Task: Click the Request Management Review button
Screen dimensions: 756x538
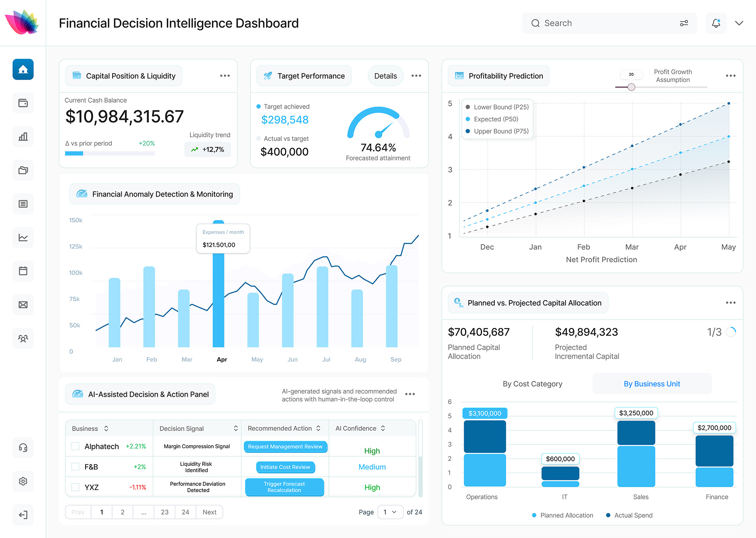Action: tap(285, 446)
